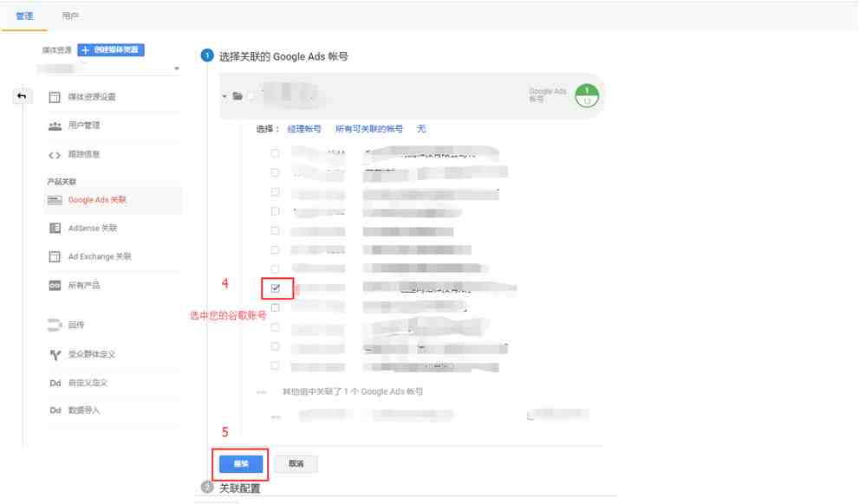Uncheck the checked Google Ads account checkbox
This screenshot has width=859, height=504.
point(275,288)
